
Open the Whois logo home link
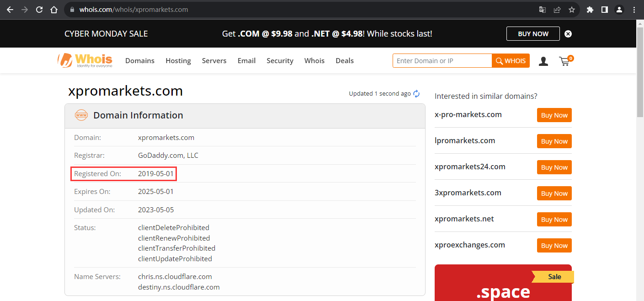tap(85, 60)
